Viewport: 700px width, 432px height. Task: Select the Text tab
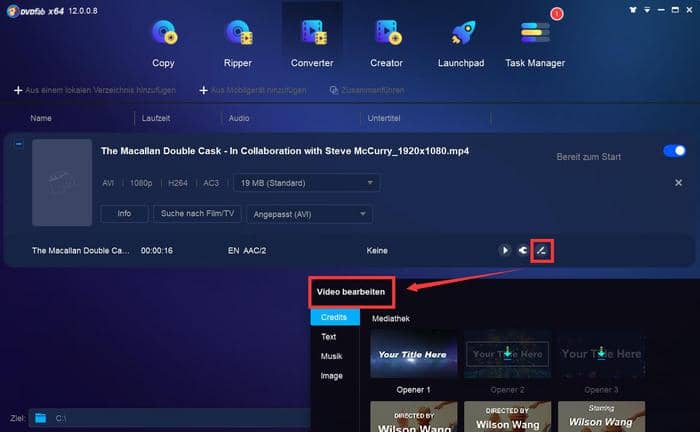[329, 337]
